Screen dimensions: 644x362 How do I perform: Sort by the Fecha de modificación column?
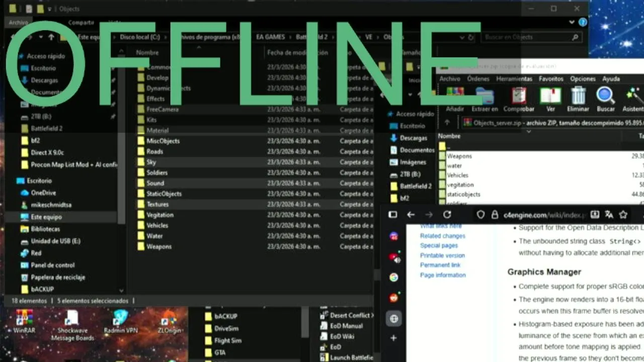297,52
